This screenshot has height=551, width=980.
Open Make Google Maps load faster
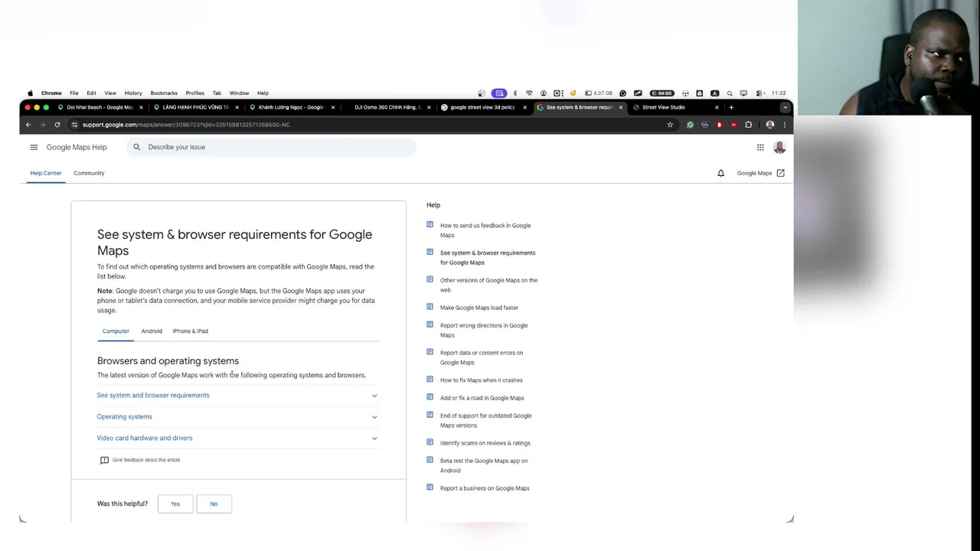point(479,308)
